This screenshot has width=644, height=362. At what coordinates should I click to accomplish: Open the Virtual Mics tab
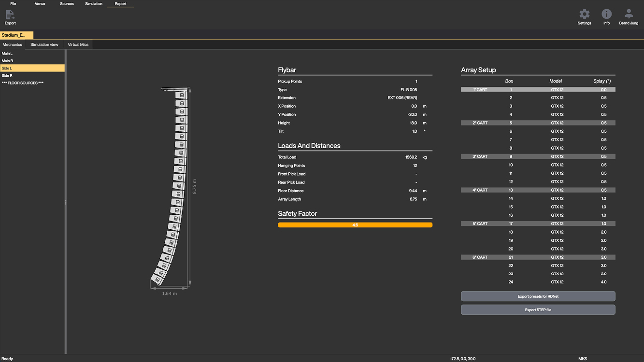click(78, 45)
